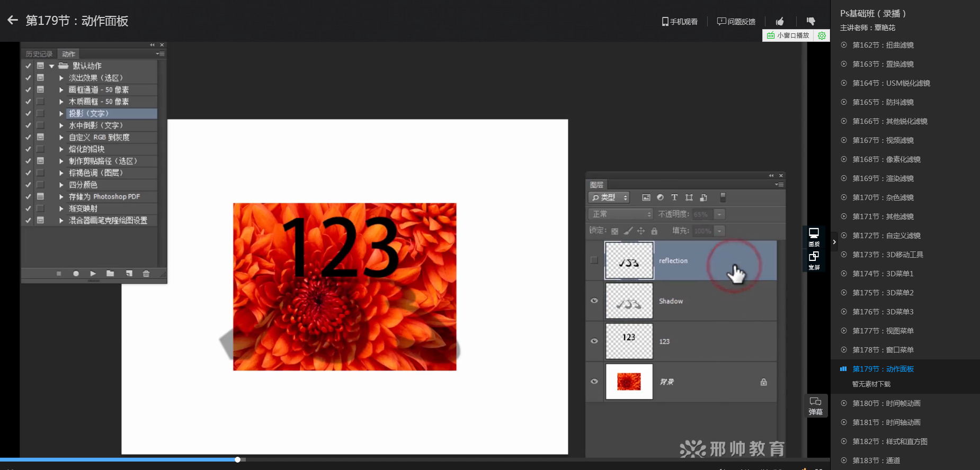980x470 pixels.
Task: Create new action set folder icon
Action: (x=110, y=274)
